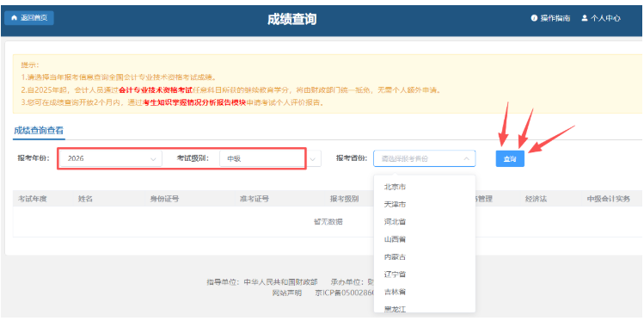Click the 经济法 column header

536,199
